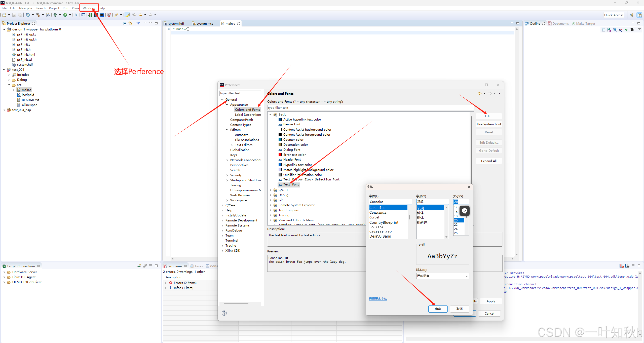The image size is (644, 343).
Task: Click the Expand All button
Action: pyautogui.click(x=489, y=161)
